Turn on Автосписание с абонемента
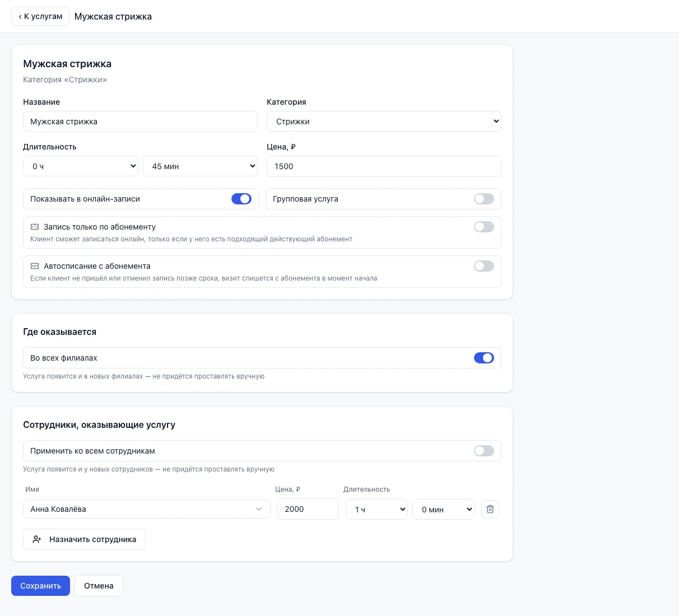Screen dimensions: 679x616 (x=484, y=266)
